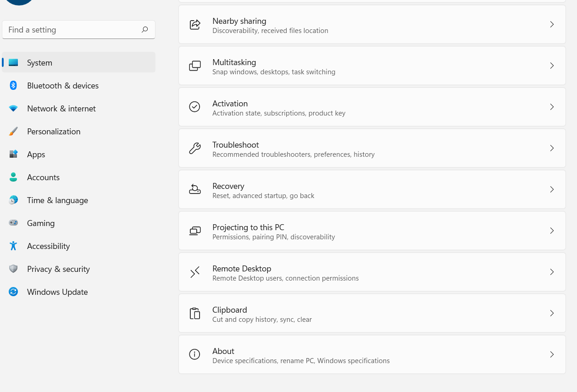Focus the Find a setting search box
This screenshot has height=392, width=577.
[73, 30]
